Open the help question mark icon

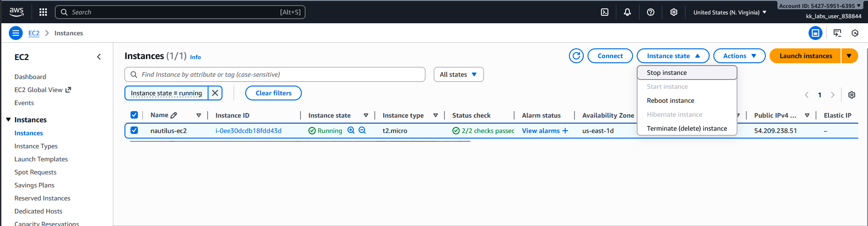(x=651, y=12)
